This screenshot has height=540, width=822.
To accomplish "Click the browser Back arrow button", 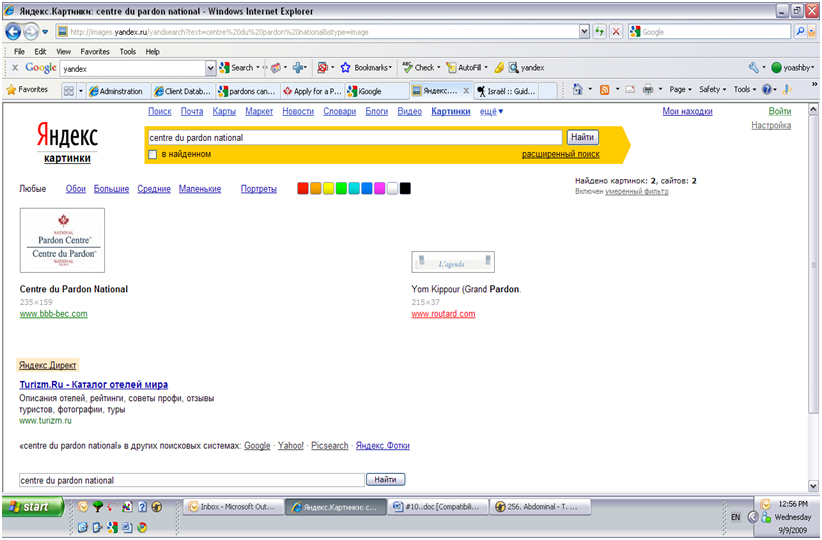I will click(x=15, y=31).
